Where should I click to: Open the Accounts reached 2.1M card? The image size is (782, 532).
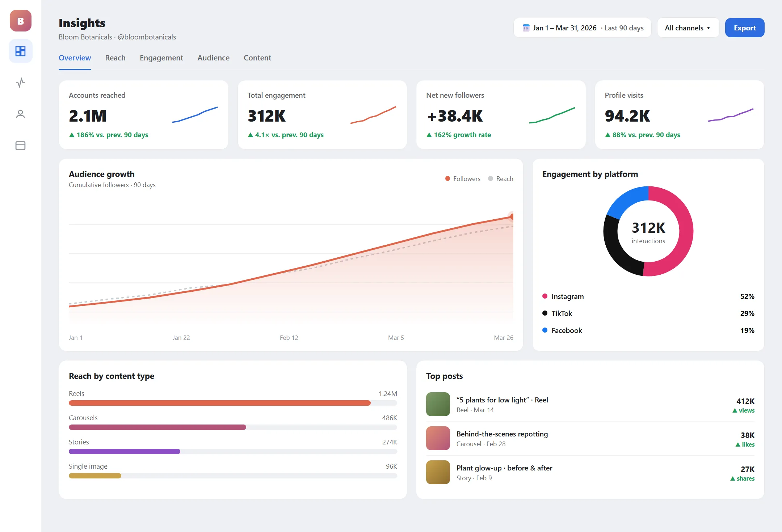tap(144, 115)
